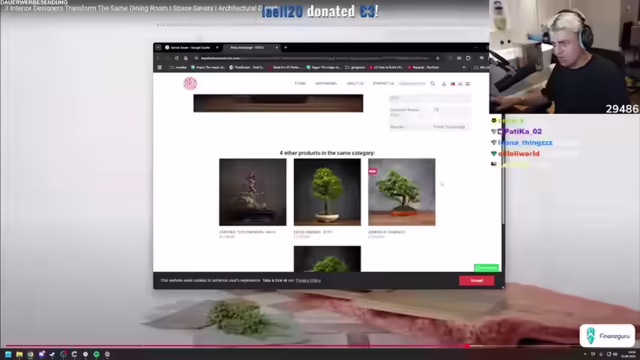Open a new browser tab

click(x=286, y=48)
